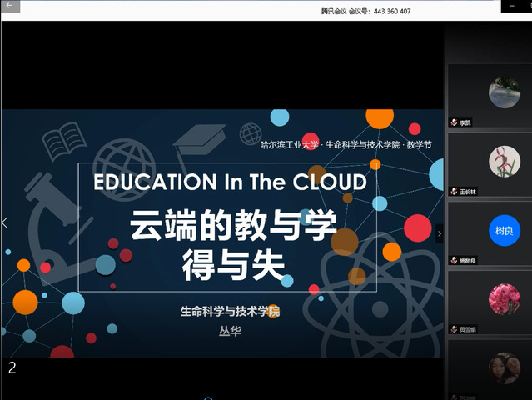Select the blue 树良 avatar circle
This screenshot has width=532, height=400.
(503, 230)
